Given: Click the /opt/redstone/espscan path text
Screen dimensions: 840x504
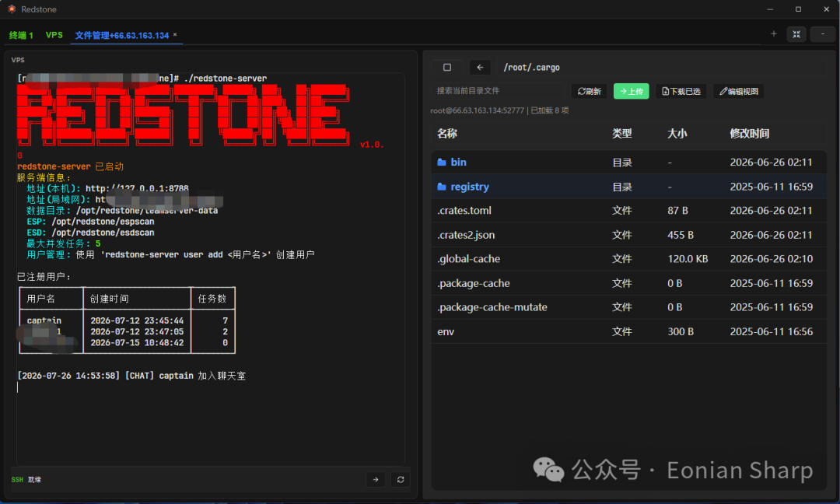Looking at the screenshot, I should [103, 221].
